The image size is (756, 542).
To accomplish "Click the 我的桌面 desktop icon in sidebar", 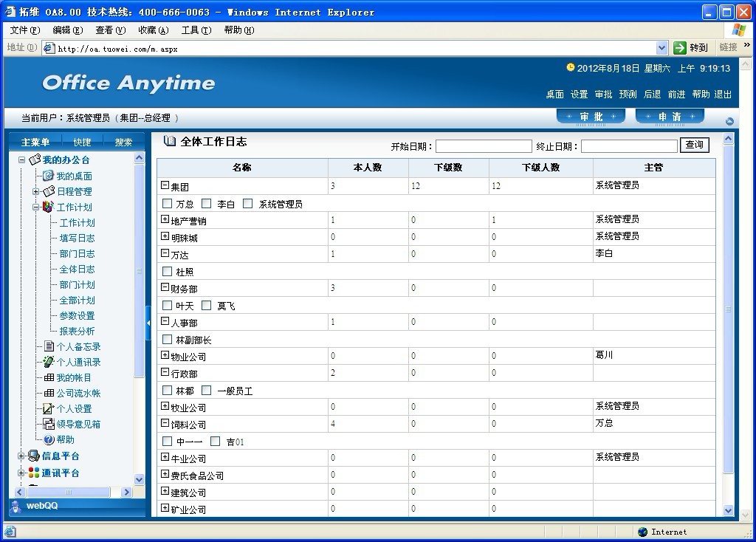I will [x=49, y=176].
